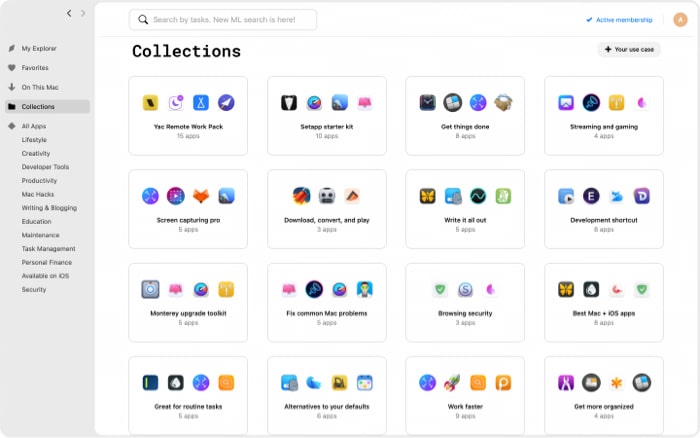
Task: Click the dark panel icon in Great for routine tasks
Action: coord(150,383)
